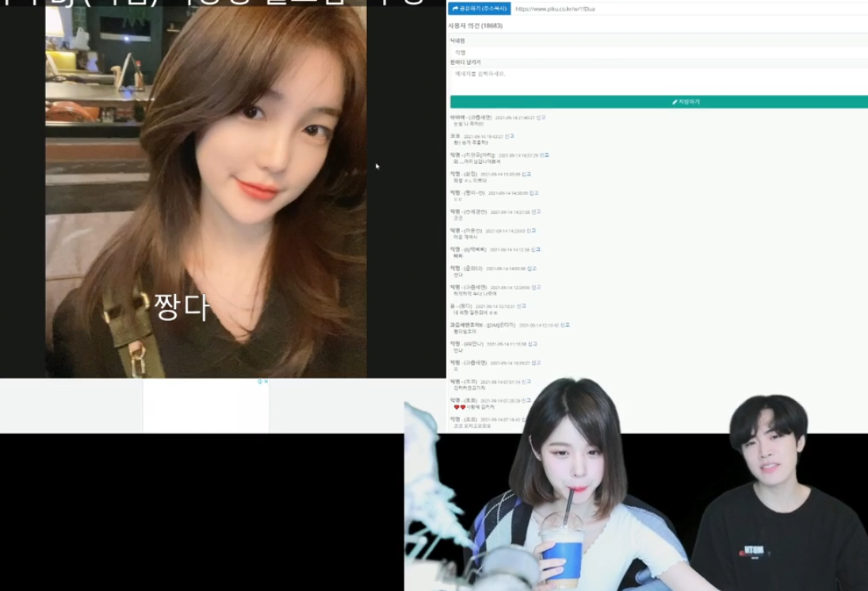Click the 닉네임 nickname input field
The width and height of the screenshot is (868, 591).
click(659, 52)
